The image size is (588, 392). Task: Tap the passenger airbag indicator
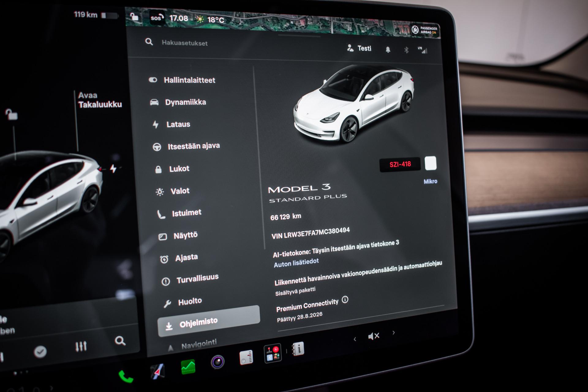click(424, 30)
